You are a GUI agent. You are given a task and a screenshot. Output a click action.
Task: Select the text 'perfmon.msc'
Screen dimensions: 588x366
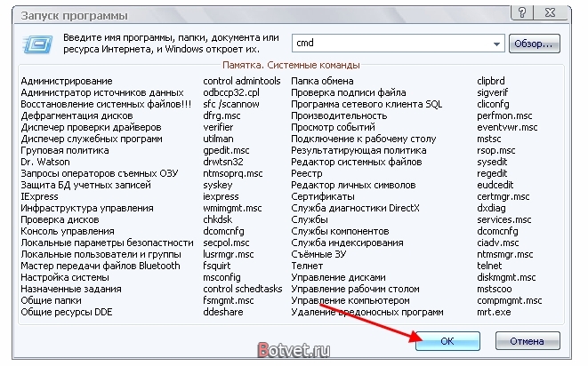click(504, 115)
